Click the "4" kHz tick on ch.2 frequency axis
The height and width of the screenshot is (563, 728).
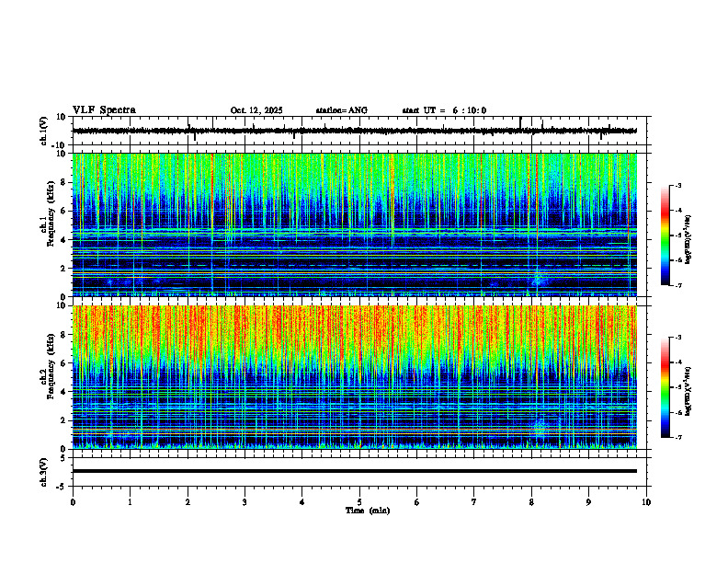click(x=64, y=392)
